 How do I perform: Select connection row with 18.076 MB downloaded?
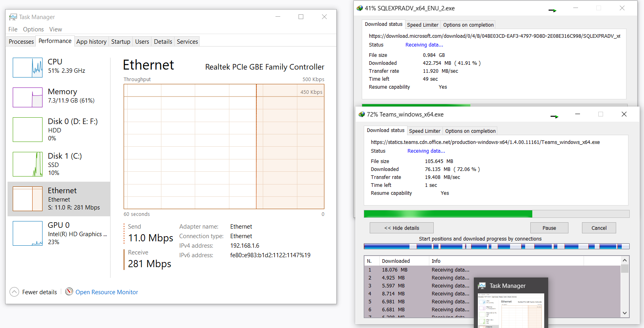(492, 270)
